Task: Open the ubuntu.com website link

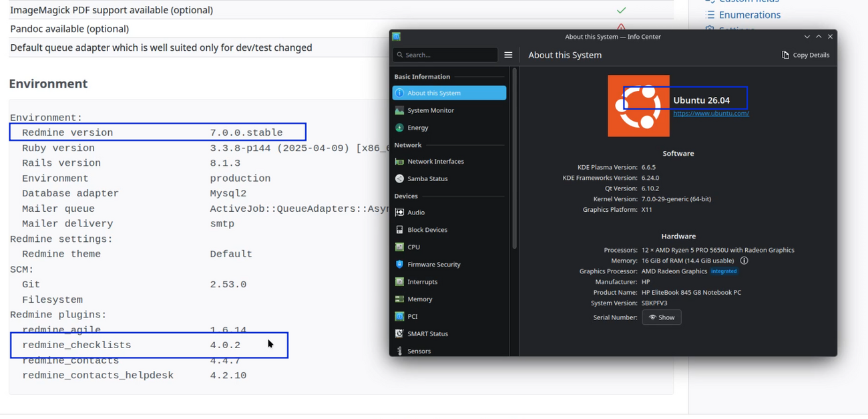Action: coord(711,114)
